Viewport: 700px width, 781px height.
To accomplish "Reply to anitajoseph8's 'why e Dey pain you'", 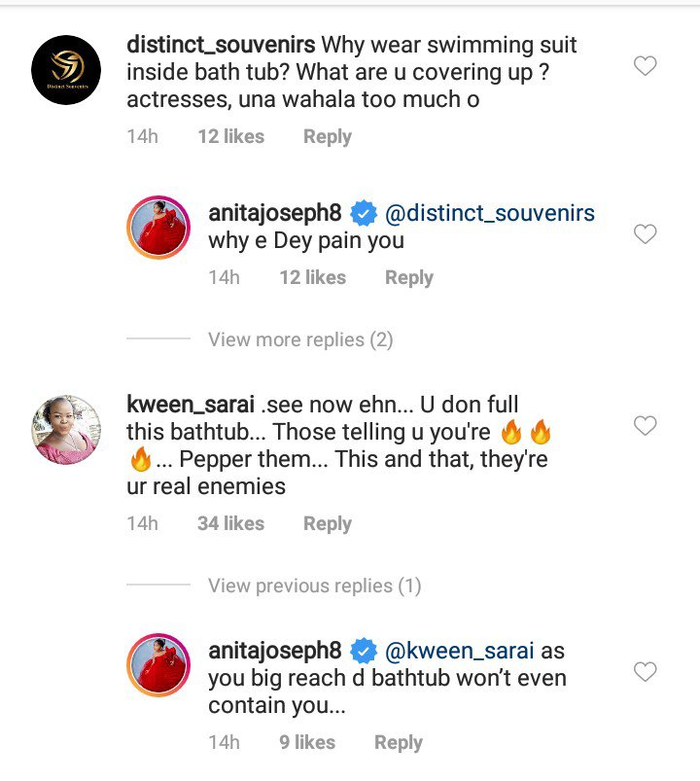I will 408,278.
